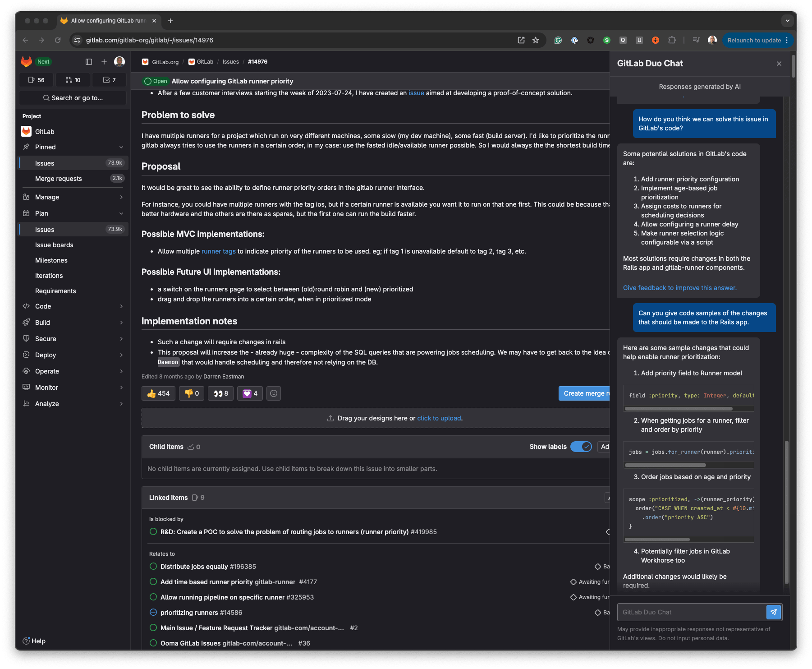
Task: Click Darren Eastman author name
Action: click(x=224, y=377)
